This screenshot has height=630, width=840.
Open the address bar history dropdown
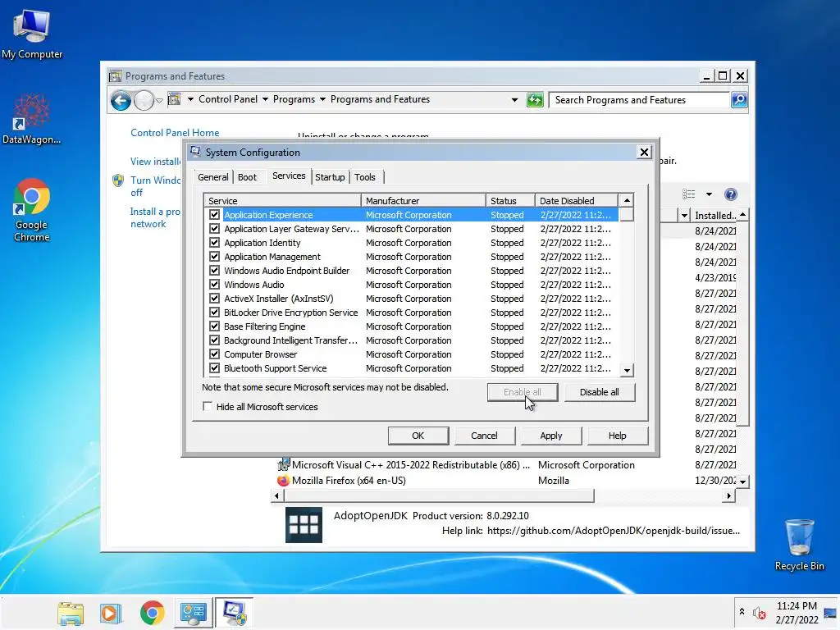coord(515,99)
